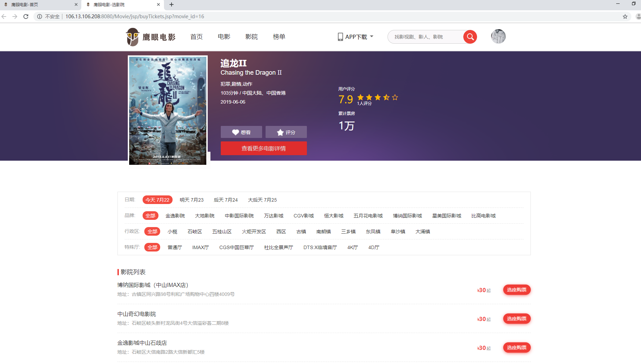Click the bookmark star in the address bar
This screenshot has width=641, height=364.
pyautogui.click(x=626, y=16)
